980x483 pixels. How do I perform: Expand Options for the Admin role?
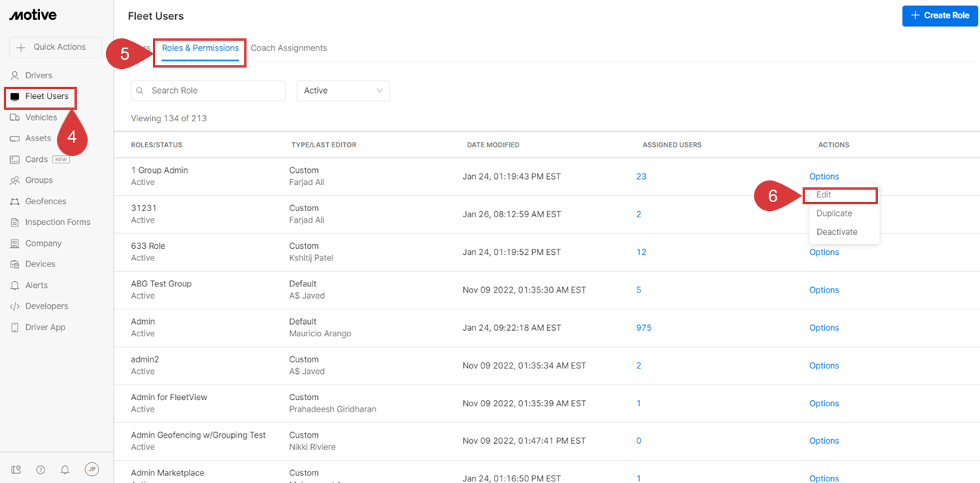point(823,328)
